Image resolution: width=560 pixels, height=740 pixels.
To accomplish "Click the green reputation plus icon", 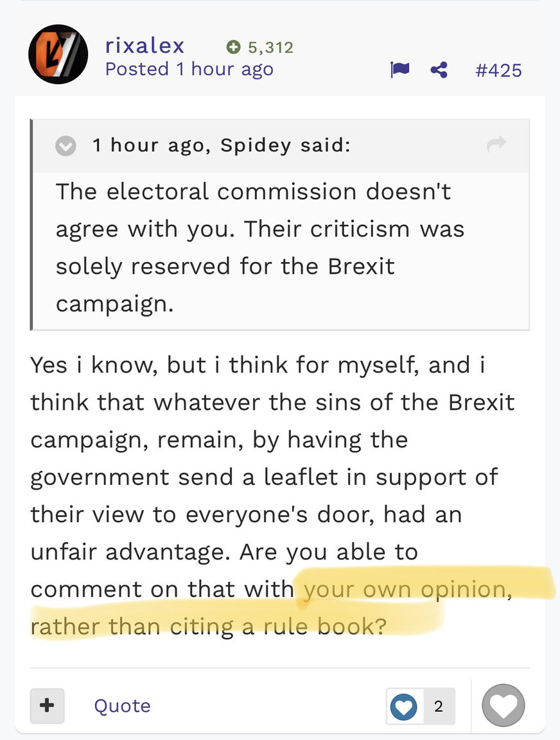I will point(233,47).
